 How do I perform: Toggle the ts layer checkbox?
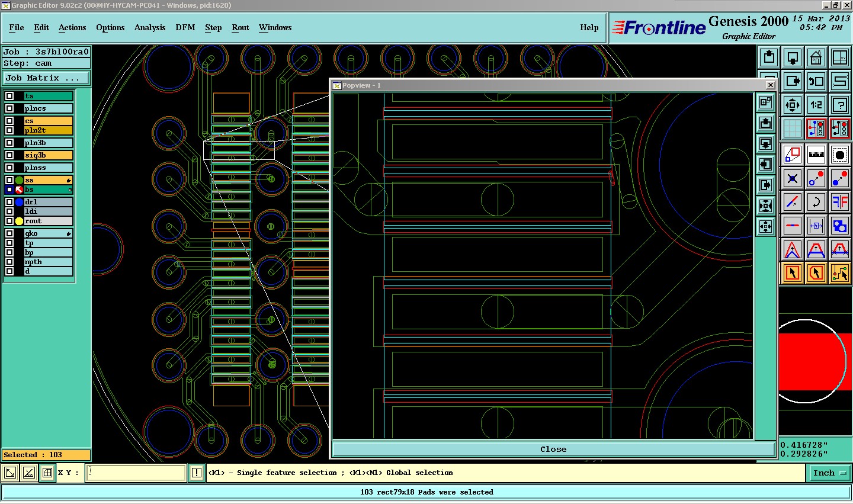(10, 96)
